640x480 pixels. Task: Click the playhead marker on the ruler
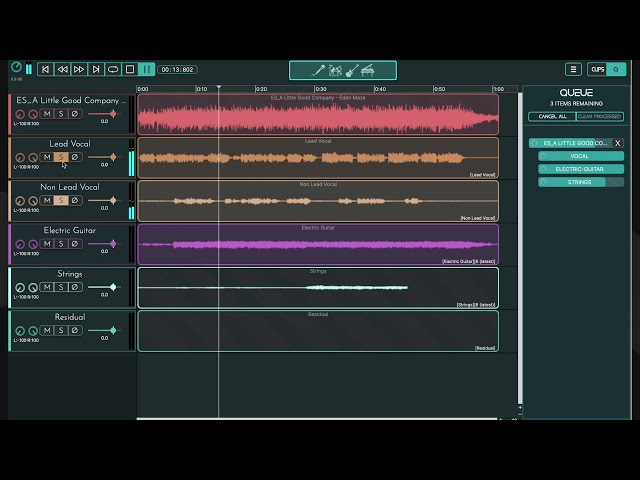[219, 87]
